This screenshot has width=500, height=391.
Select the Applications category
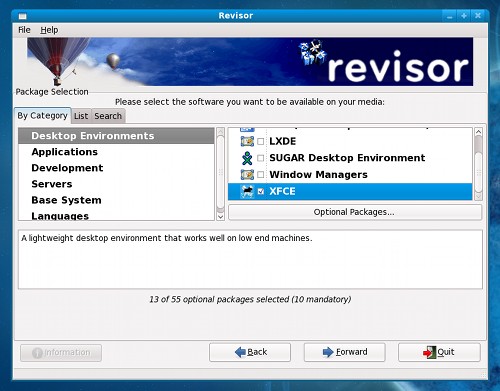[116, 152]
